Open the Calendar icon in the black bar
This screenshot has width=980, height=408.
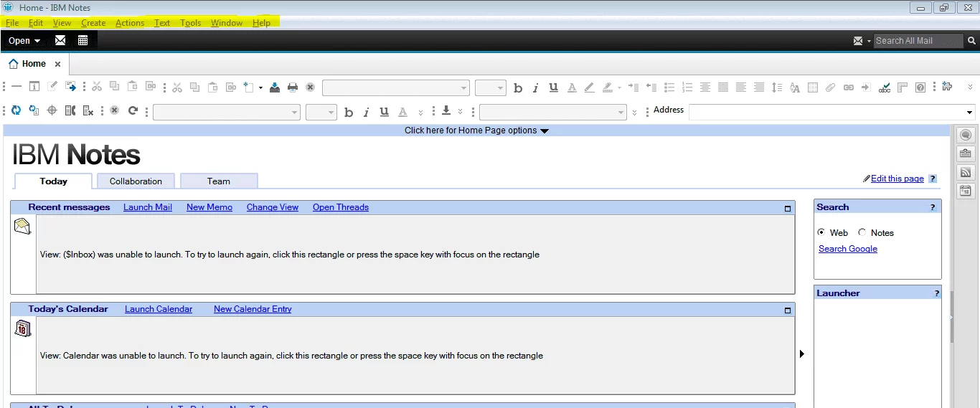[83, 41]
